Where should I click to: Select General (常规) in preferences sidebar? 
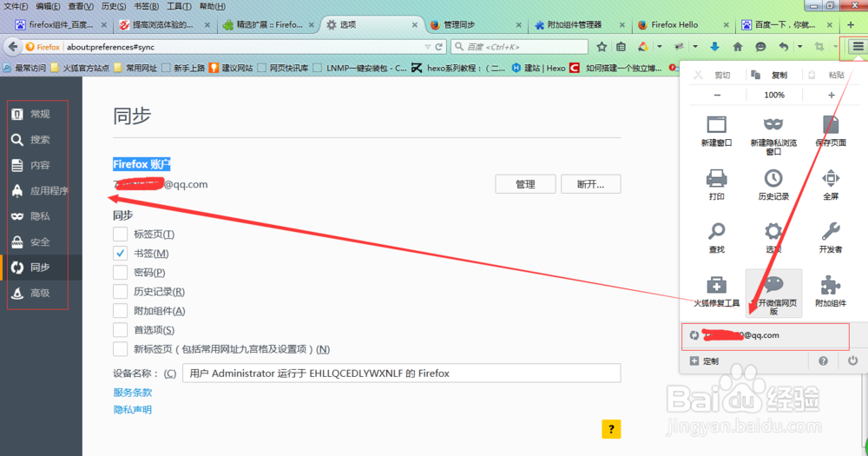click(x=41, y=114)
